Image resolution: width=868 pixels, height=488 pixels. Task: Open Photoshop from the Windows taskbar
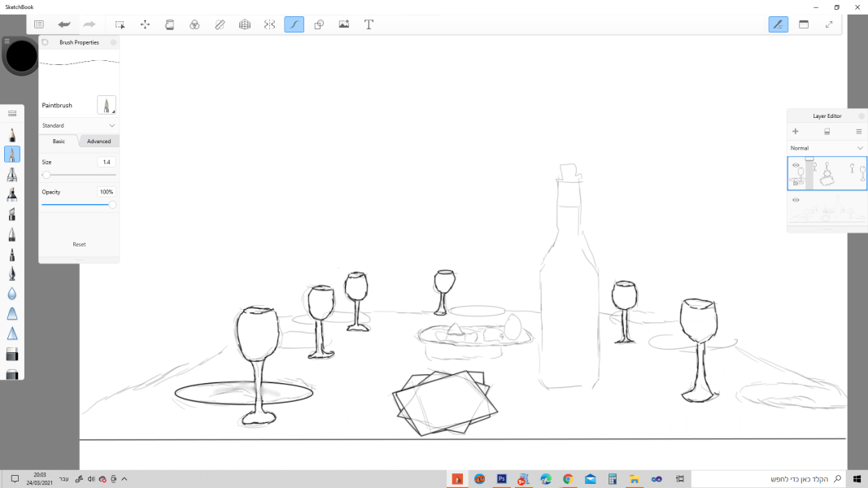[502, 479]
